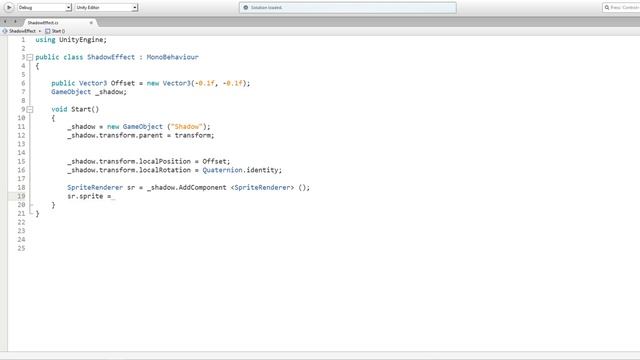Click the magnifier icon in the search box
Screen dimensions: 640x360
607,7
